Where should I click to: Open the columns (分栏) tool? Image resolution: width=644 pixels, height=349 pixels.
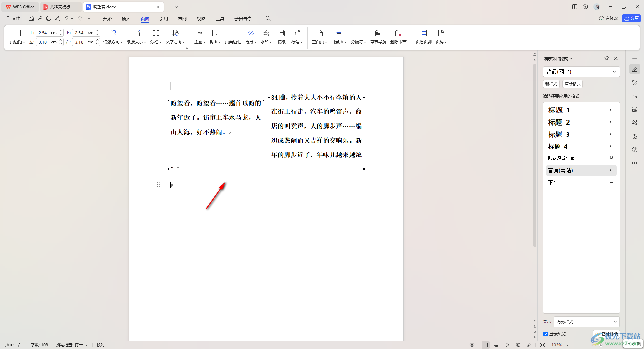coord(156,37)
